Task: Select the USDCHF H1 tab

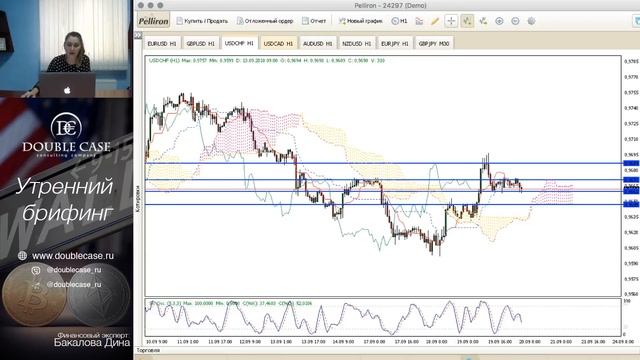Action: tap(239, 43)
